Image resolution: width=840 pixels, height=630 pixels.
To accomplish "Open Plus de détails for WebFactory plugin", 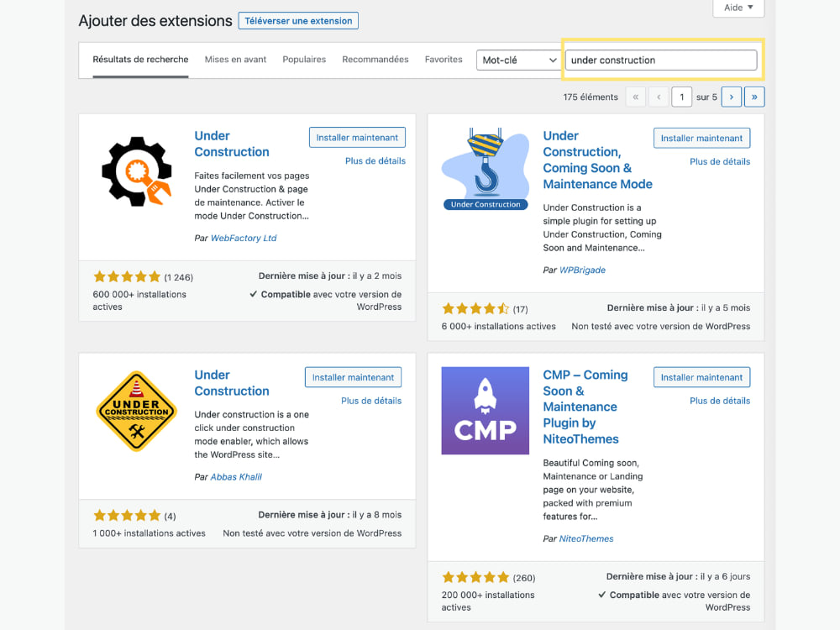I will (375, 160).
